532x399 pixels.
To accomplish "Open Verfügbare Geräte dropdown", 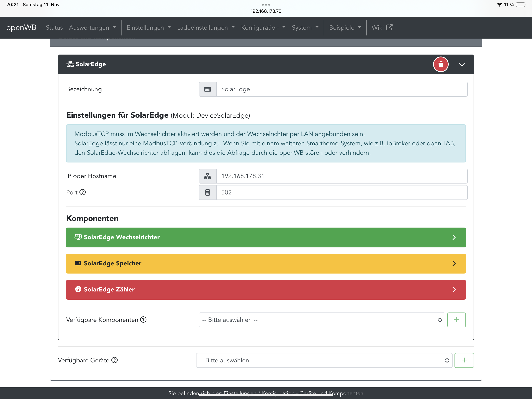I will pyautogui.click(x=324, y=360).
